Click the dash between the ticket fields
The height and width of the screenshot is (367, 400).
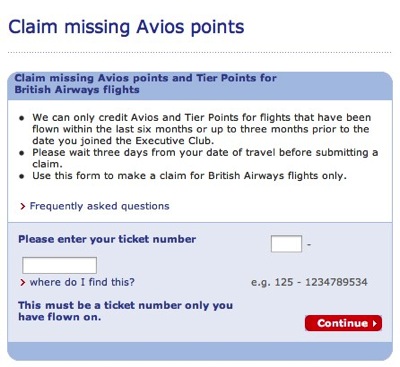(x=309, y=244)
